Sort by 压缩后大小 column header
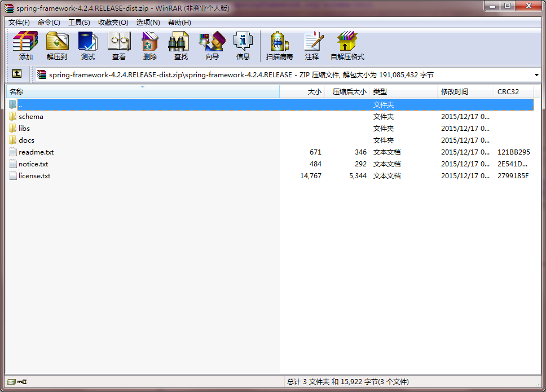This screenshot has height=392, width=546. [x=347, y=91]
